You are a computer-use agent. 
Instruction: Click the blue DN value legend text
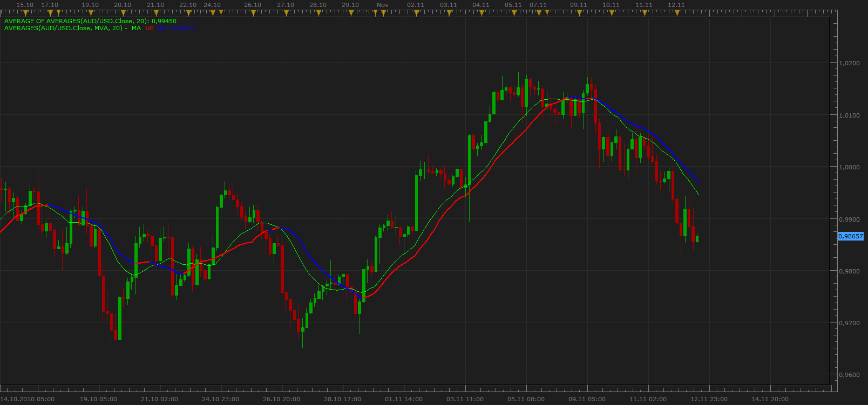pyautogui.click(x=177, y=28)
